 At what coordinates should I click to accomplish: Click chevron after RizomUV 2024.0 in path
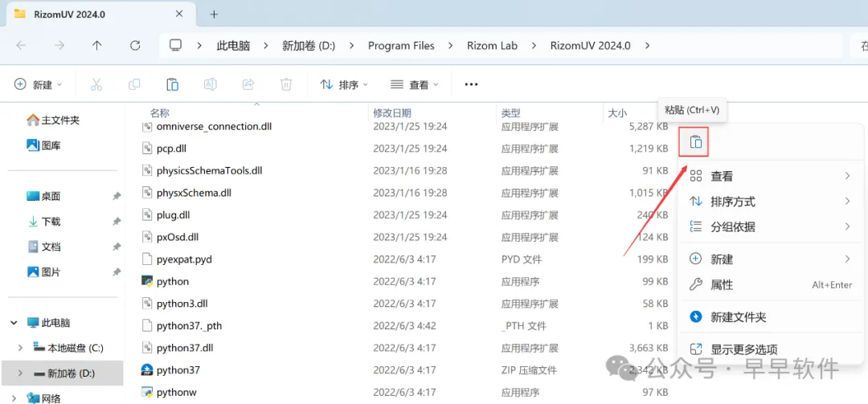[649, 46]
